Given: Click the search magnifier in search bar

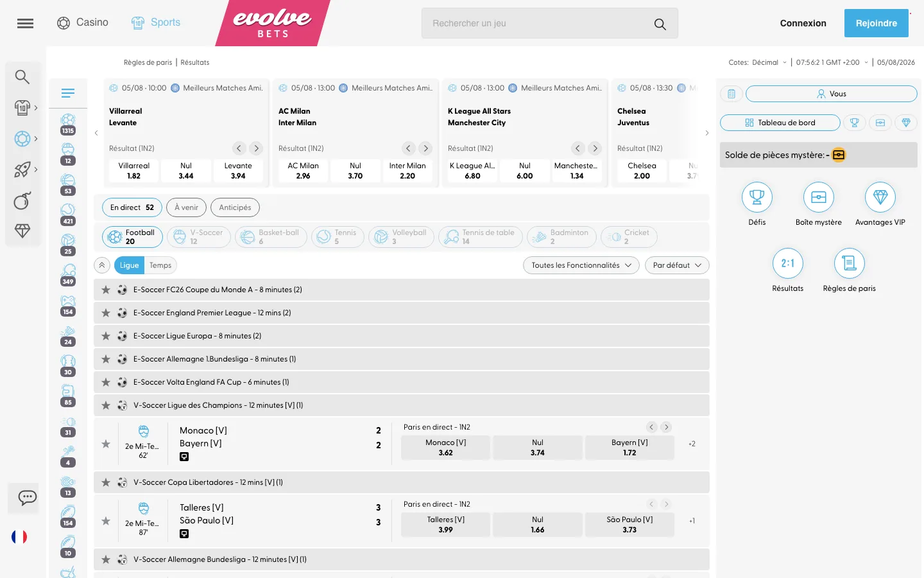Looking at the screenshot, I should tap(660, 24).
